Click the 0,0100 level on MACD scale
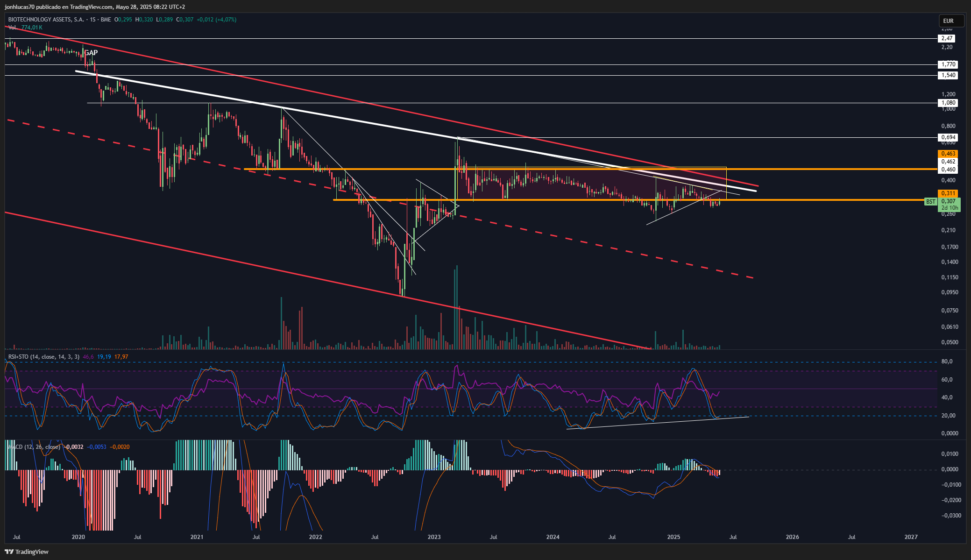 950,454
